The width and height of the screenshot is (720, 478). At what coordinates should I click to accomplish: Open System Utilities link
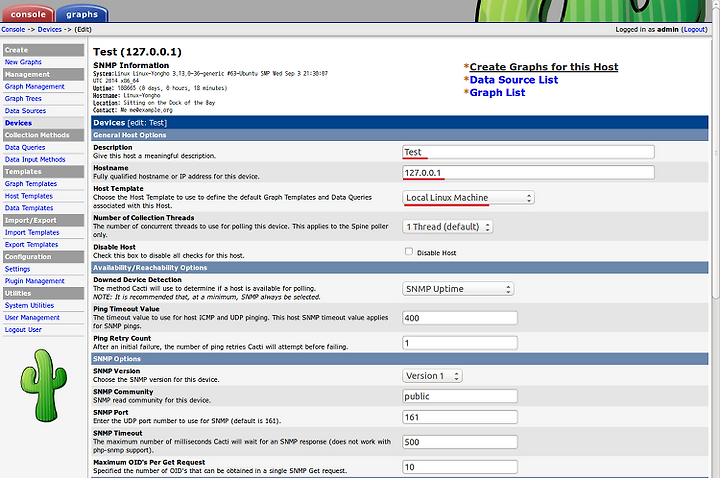click(x=29, y=305)
